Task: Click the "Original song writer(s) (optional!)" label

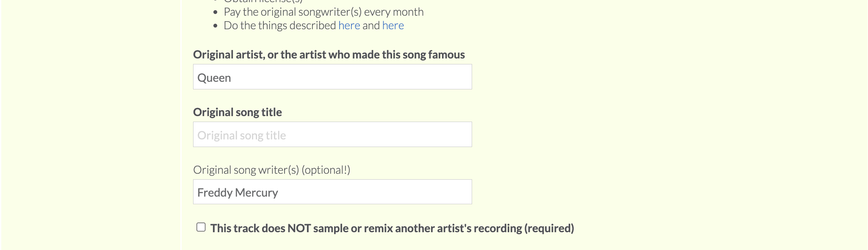Action: [x=271, y=170]
